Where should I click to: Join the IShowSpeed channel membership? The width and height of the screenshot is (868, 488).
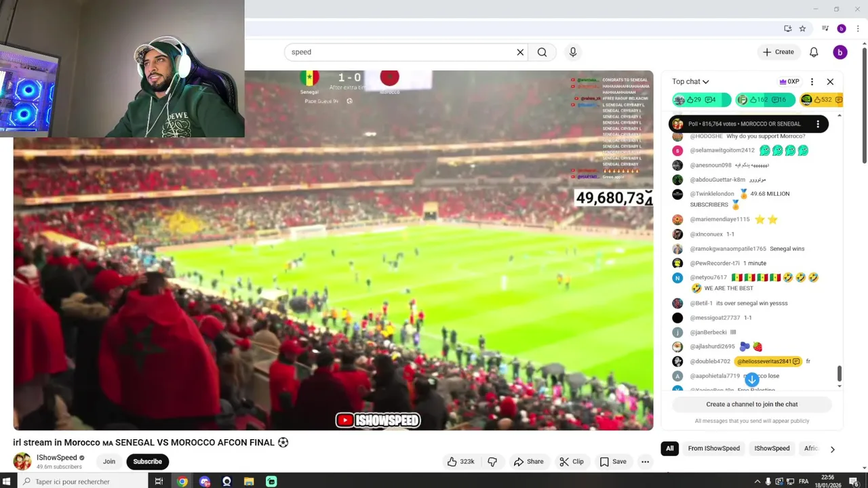pos(109,462)
